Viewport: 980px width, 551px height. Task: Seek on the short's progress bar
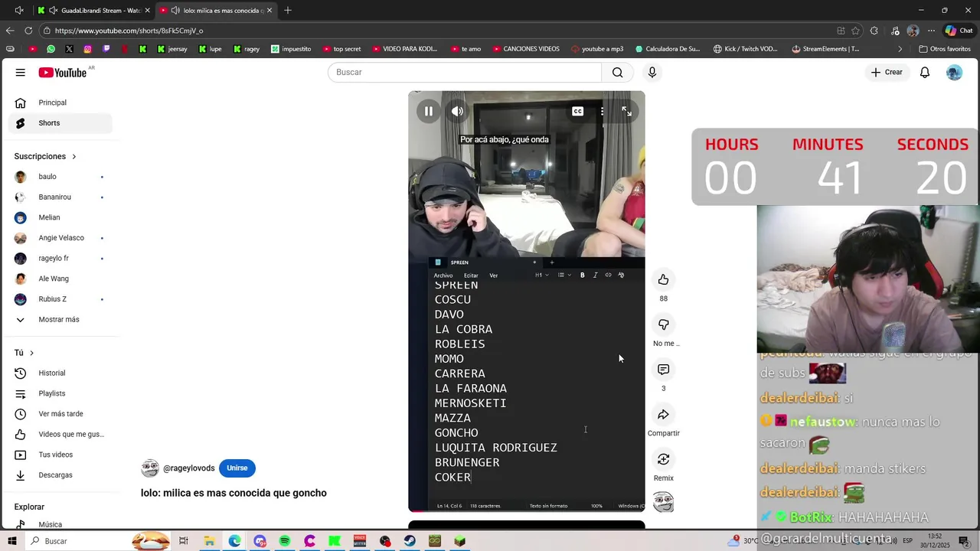click(x=527, y=510)
